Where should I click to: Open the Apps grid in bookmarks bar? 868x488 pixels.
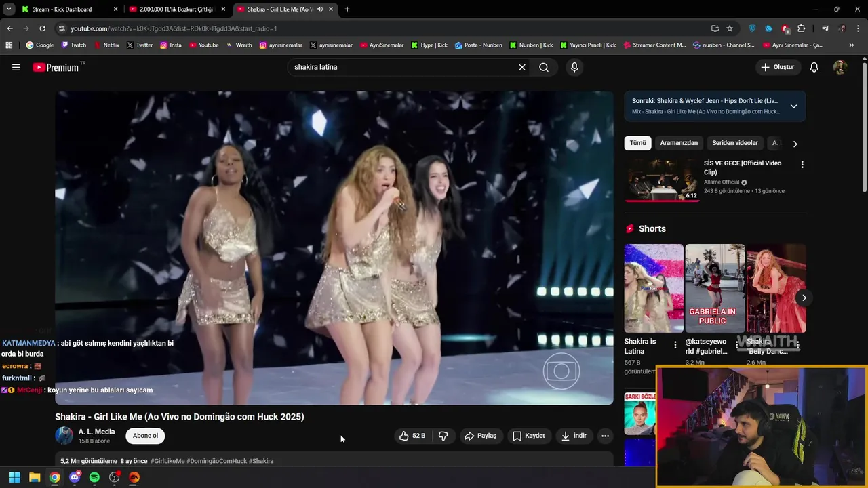9,45
